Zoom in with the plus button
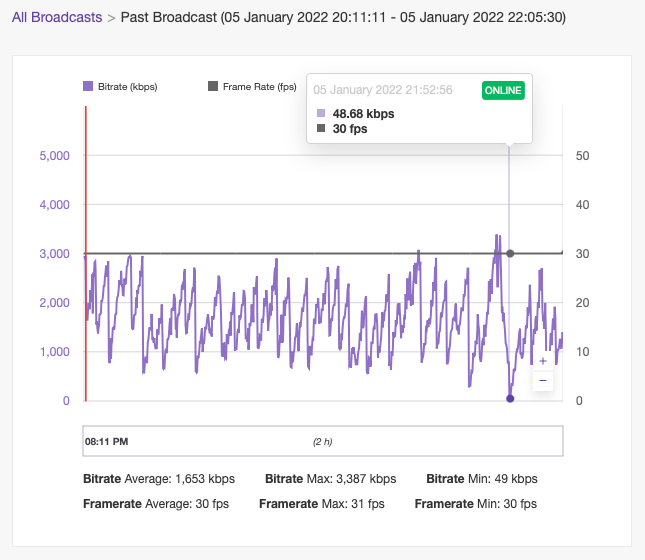The height and width of the screenshot is (560, 645). [x=542, y=361]
